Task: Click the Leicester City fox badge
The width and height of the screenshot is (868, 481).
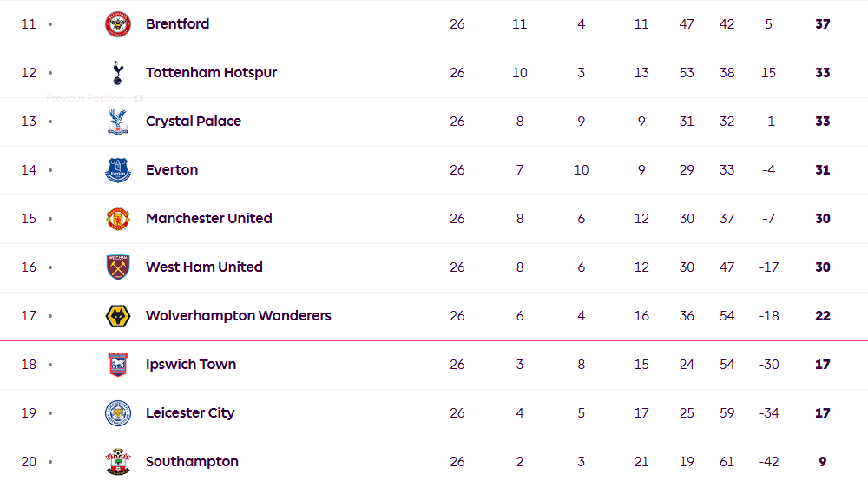Action: [117, 413]
